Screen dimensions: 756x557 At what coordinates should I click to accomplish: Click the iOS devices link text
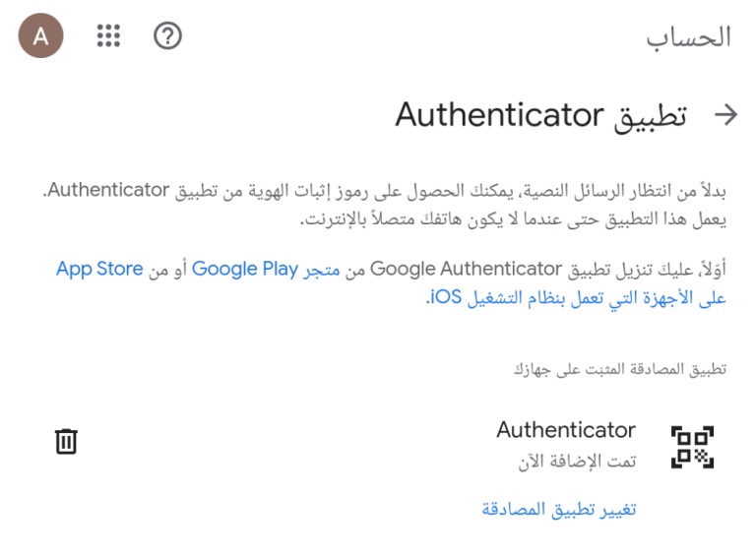point(576,297)
